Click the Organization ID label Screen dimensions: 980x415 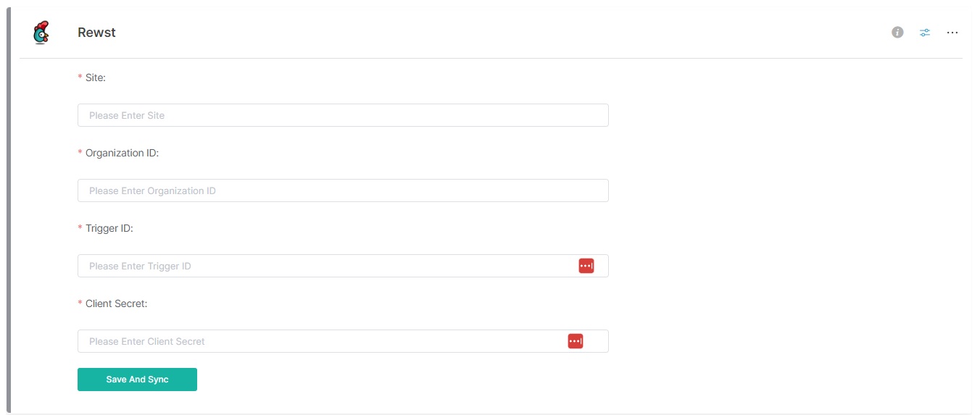pyautogui.click(x=122, y=153)
